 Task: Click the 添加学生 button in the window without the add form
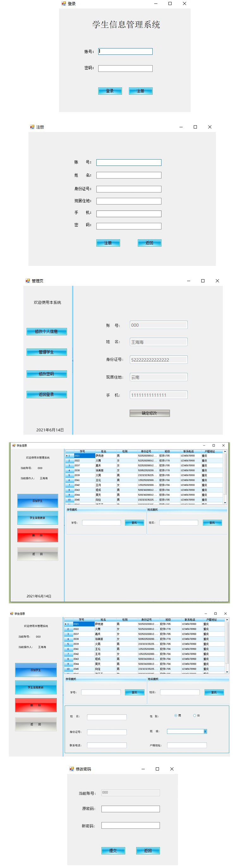click(38, 501)
